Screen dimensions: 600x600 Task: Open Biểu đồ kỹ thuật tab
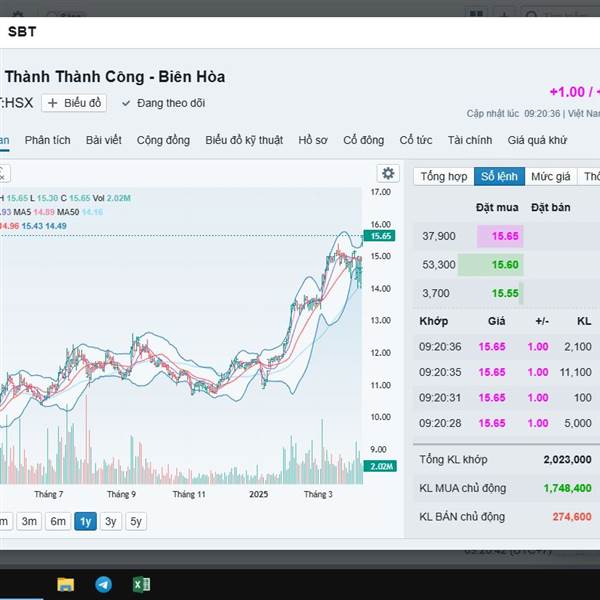[244, 140]
